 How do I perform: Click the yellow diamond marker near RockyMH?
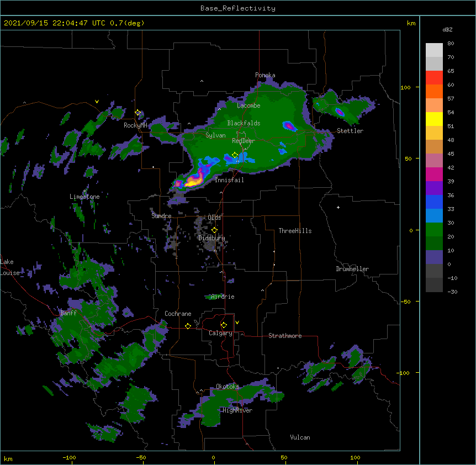pyautogui.click(x=137, y=113)
